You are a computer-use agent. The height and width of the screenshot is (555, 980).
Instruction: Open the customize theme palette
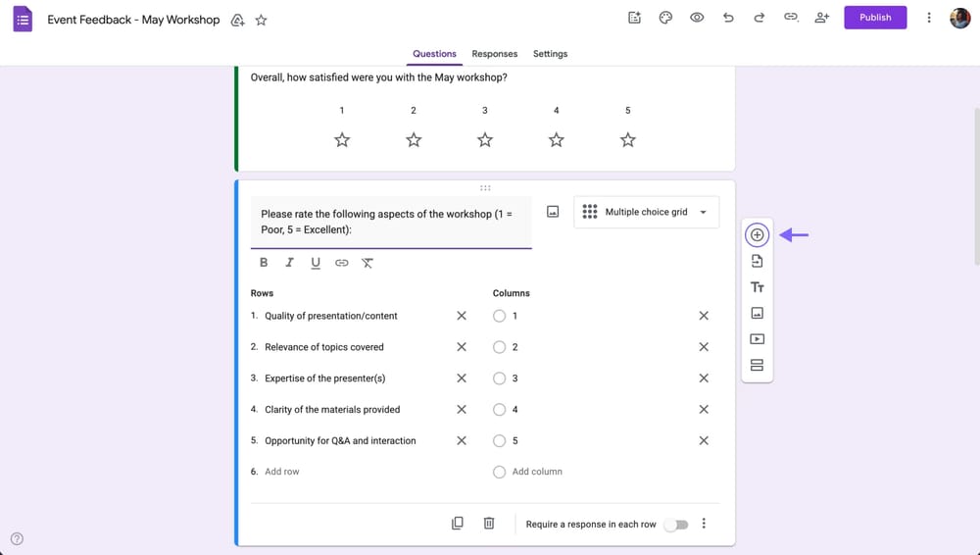665,18
